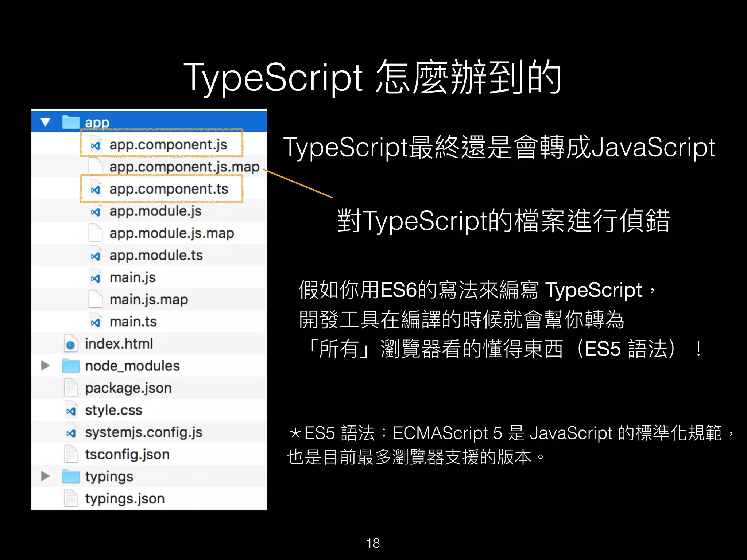
Task: Click the footnote starting '＊ES5 語法：ECMAScript 5'
Action: tap(511, 433)
